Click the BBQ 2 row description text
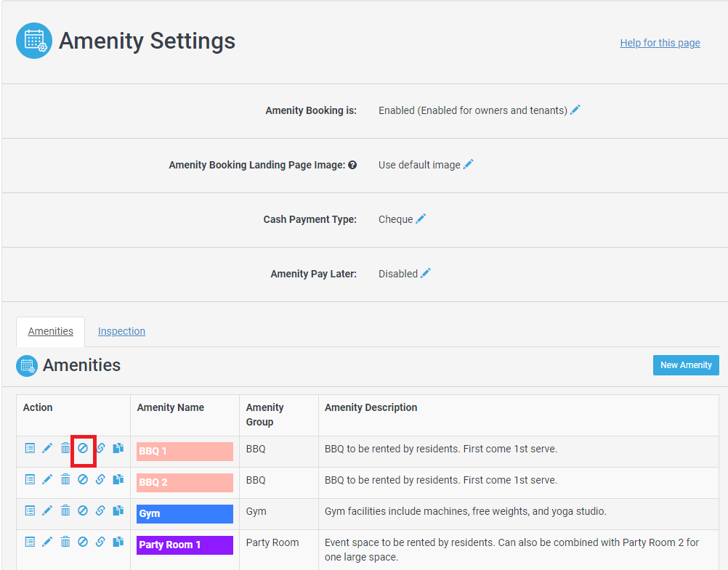This screenshot has width=728, height=570. [x=440, y=480]
